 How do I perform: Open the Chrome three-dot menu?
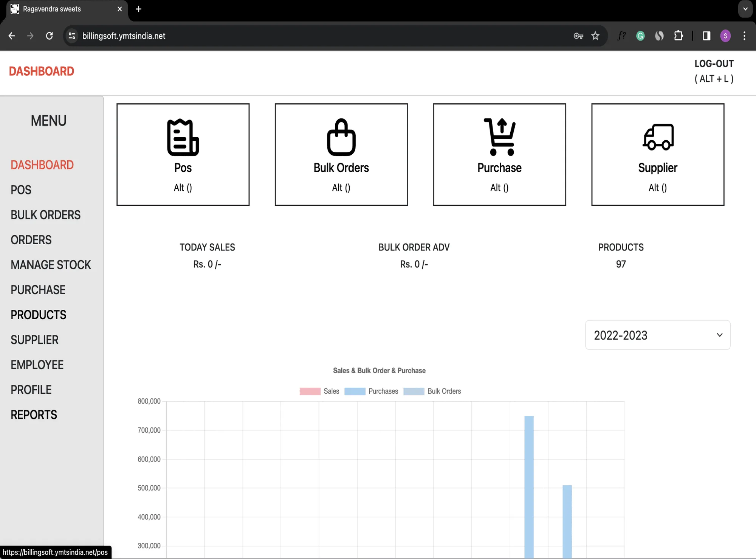pyautogui.click(x=744, y=36)
